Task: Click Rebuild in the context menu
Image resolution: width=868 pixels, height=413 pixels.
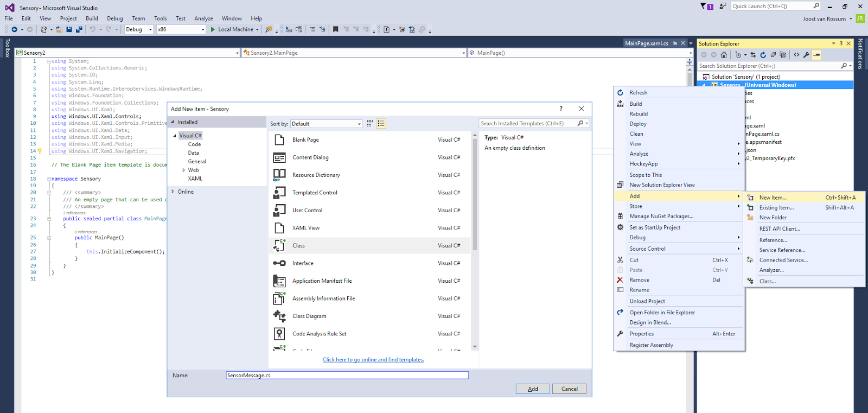Action: (x=679, y=114)
